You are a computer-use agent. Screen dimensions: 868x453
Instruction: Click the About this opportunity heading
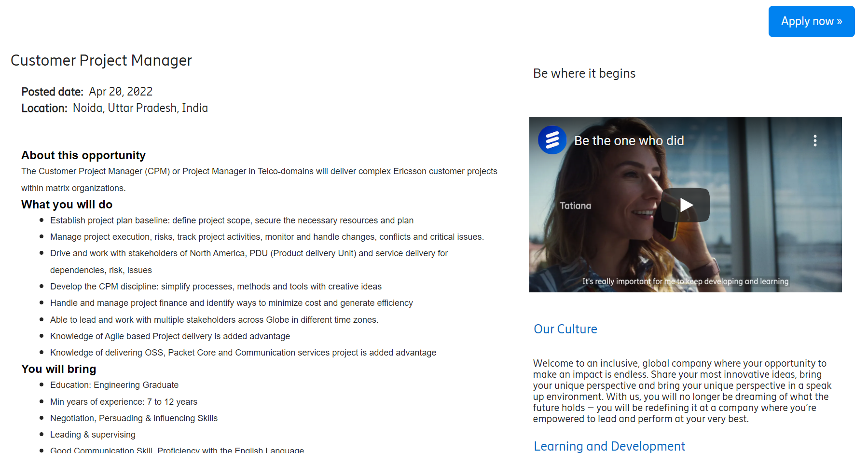pyautogui.click(x=83, y=155)
